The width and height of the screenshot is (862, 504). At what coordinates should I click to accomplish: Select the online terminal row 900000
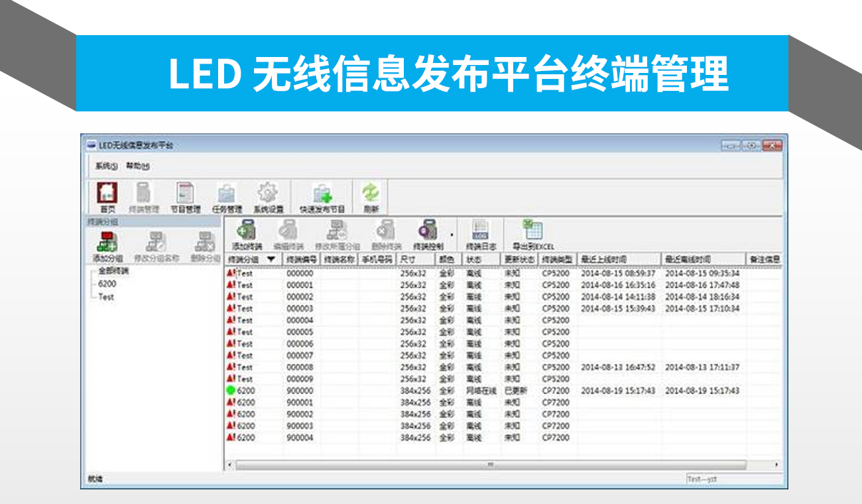click(x=300, y=391)
